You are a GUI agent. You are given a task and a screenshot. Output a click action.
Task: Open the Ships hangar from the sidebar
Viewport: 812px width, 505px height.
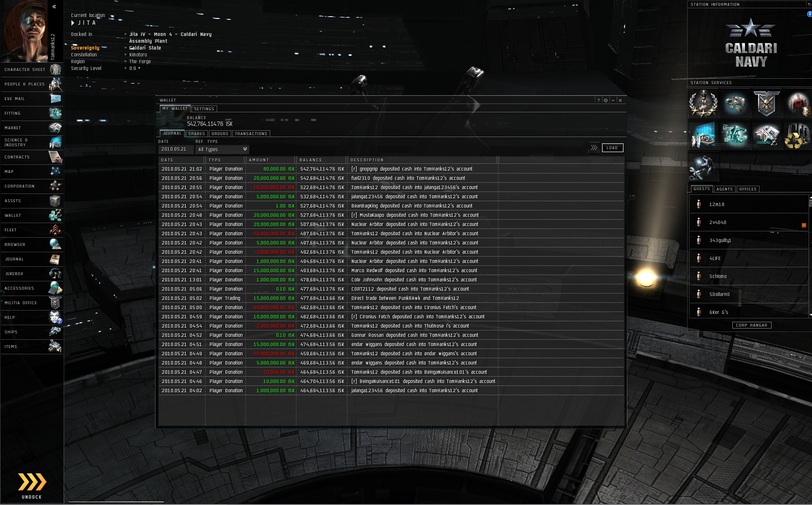32,332
